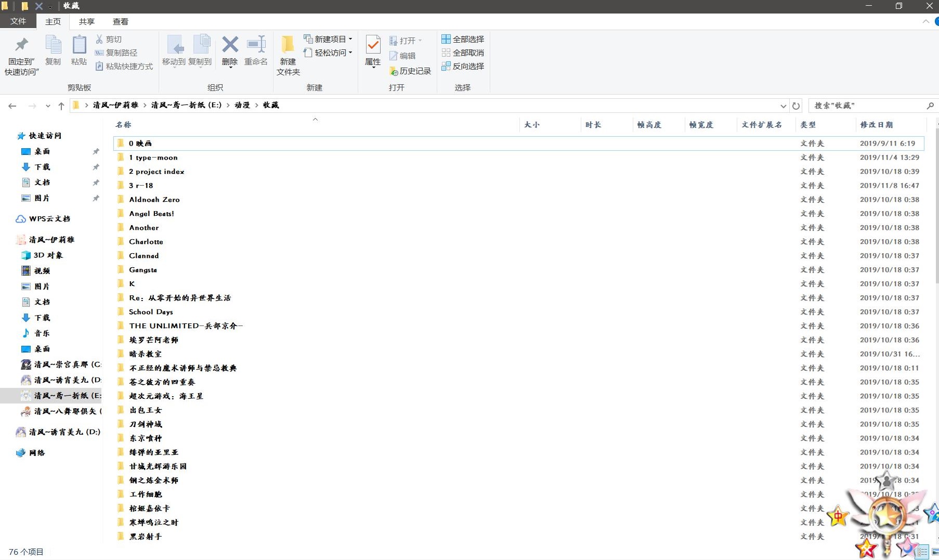The width and height of the screenshot is (939, 560).
Task: Expand the ribbon collapse chevron
Action: tap(925, 21)
